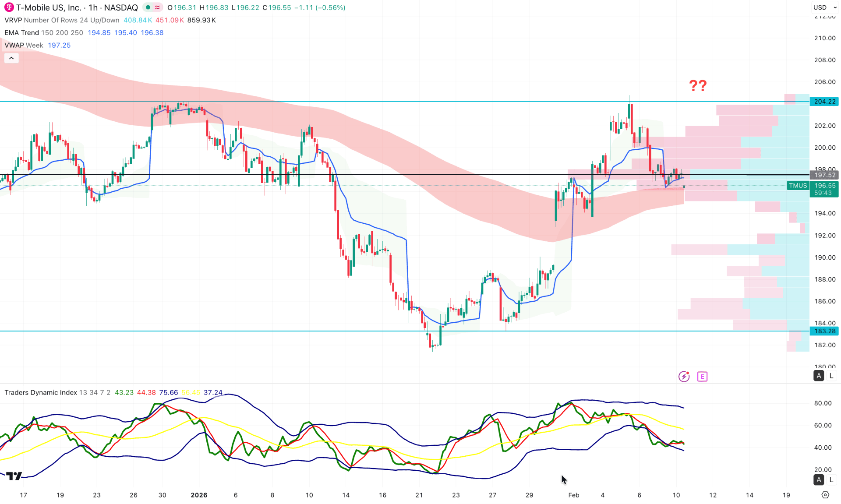Click the approximate price ≈ icon
841x504 pixels.
click(157, 7)
